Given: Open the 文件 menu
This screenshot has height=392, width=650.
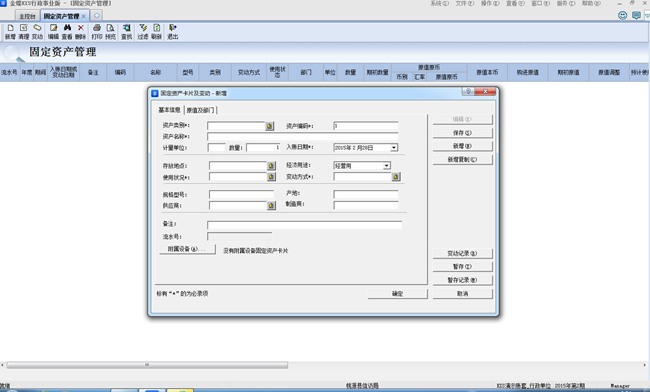Looking at the screenshot, I should [465, 3].
